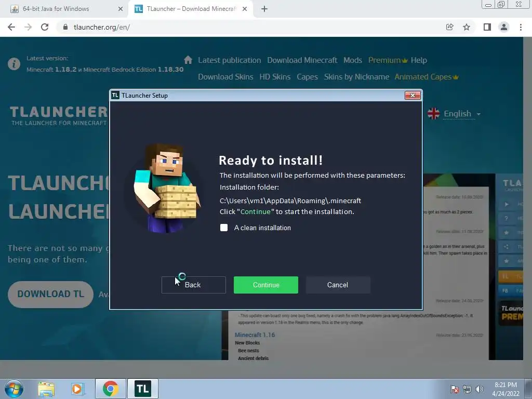Open the Chrome side panel
Image resolution: width=532 pixels, height=399 pixels.
coord(487,27)
